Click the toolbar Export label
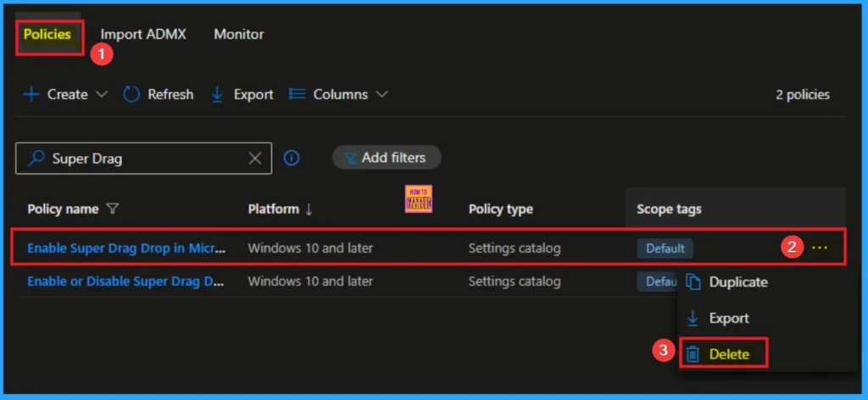The height and width of the screenshot is (400, 868). pos(253,95)
